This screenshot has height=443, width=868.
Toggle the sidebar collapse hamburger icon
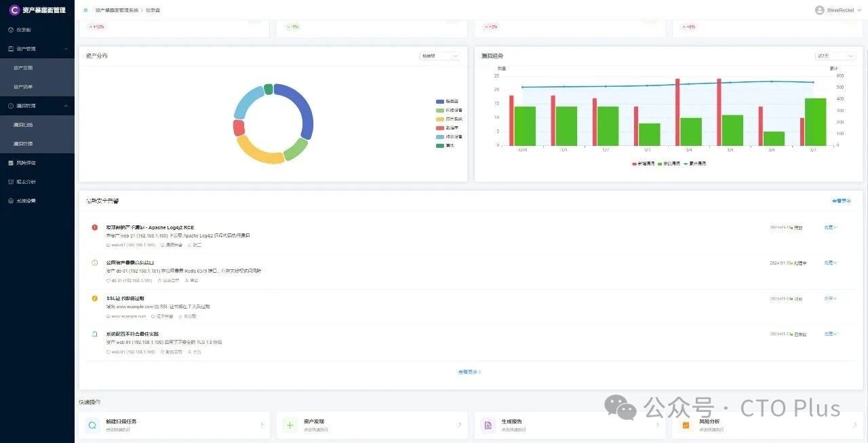(x=85, y=10)
